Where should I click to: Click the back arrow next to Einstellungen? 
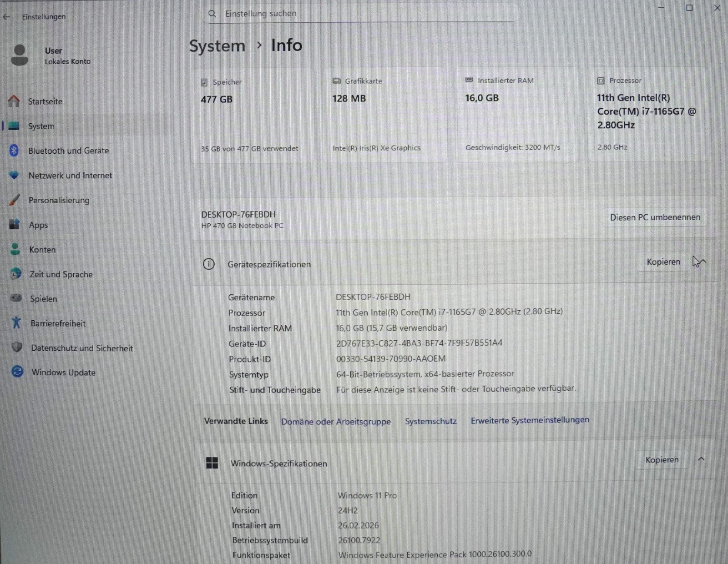6,17
